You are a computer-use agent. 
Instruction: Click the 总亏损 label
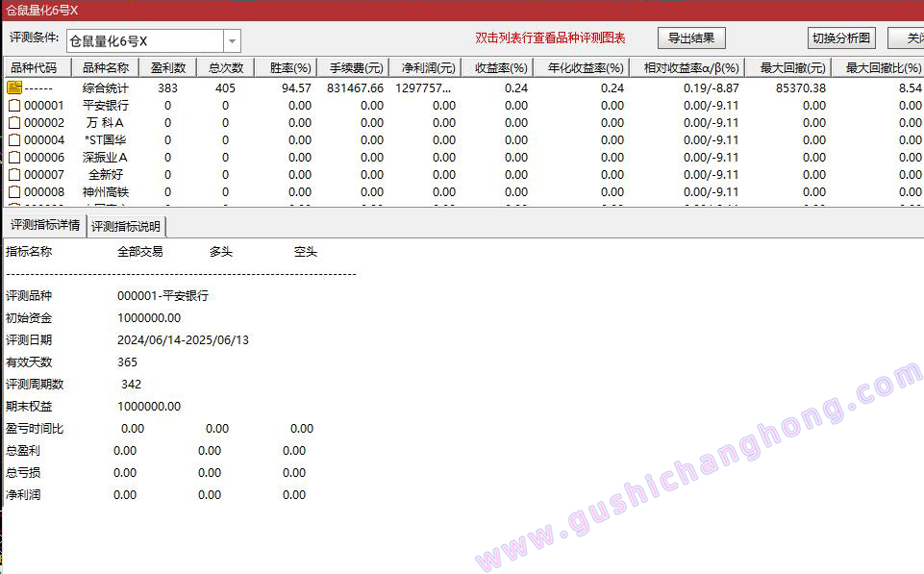click(x=23, y=473)
